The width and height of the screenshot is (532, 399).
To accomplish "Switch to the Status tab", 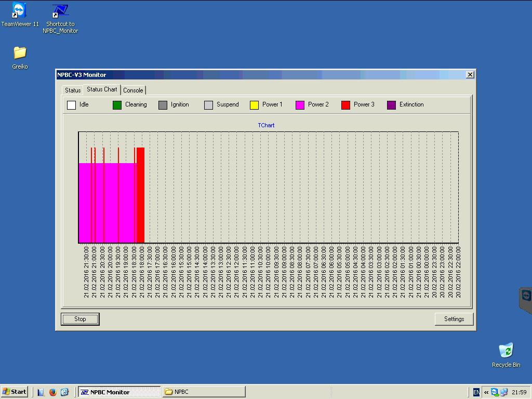I will point(72,90).
